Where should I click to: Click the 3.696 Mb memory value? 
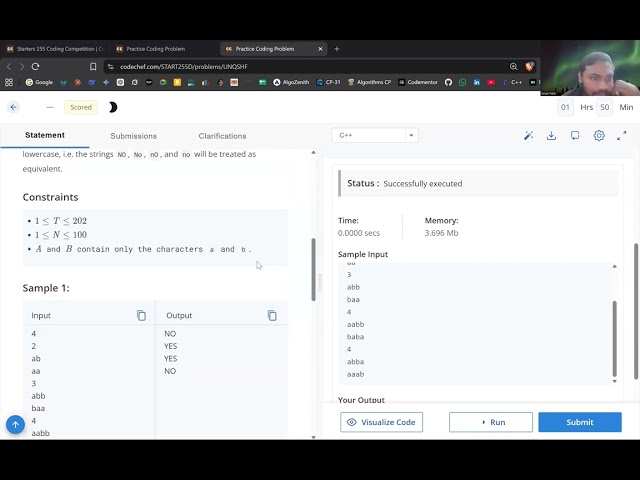(441, 233)
